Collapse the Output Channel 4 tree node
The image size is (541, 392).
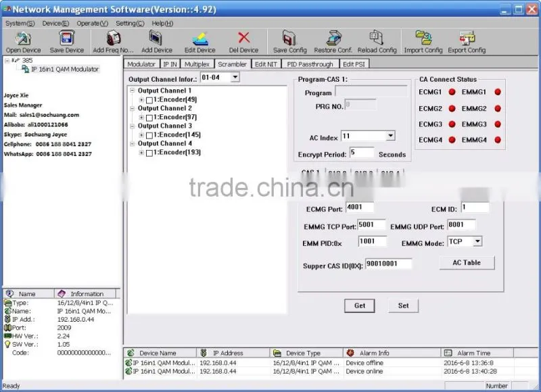[x=132, y=143]
